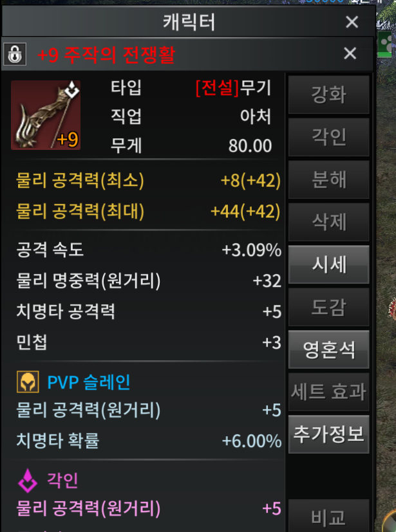Click the +9 war bow item thumbnail
This screenshot has height=532, width=396.
[46, 115]
